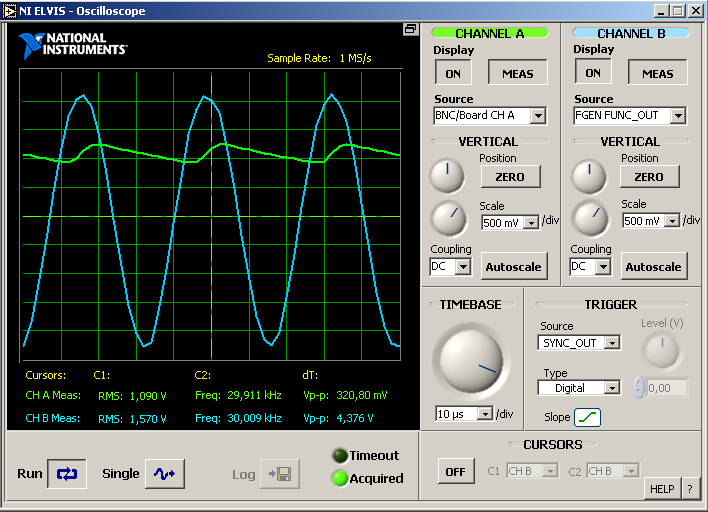Click the Channel B Position knob
708x512 pixels.
(589, 177)
